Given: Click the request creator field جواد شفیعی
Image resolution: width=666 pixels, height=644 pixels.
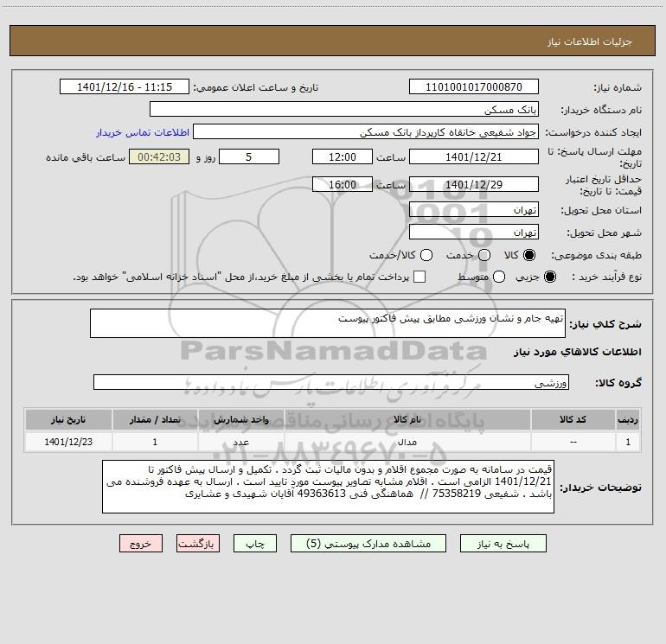Looking at the screenshot, I should pos(366,131).
